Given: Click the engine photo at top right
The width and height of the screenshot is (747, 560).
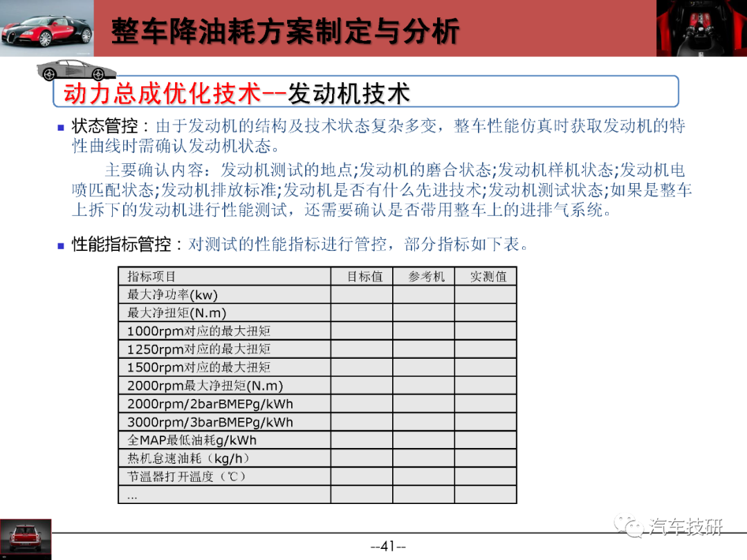Looking at the screenshot, I should [x=701, y=28].
